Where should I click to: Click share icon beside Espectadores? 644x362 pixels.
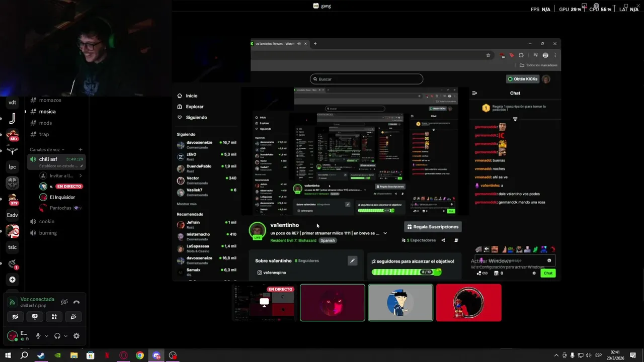point(443,240)
